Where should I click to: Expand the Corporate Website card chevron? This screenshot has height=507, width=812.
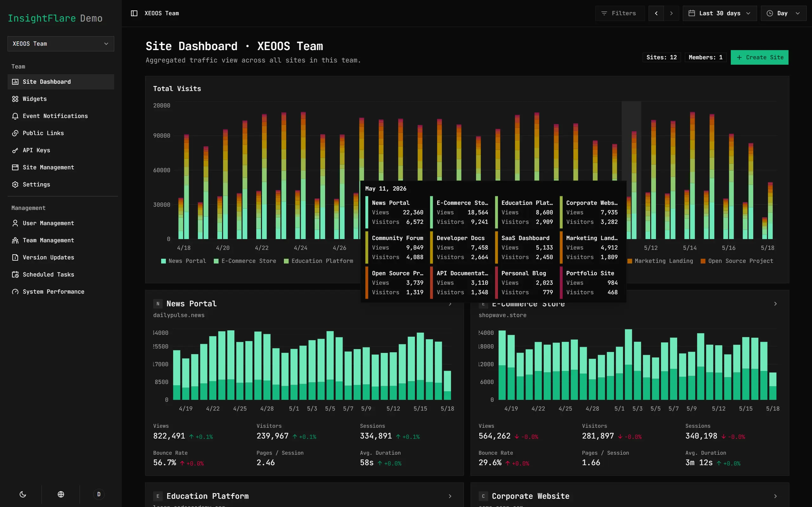tap(776, 496)
